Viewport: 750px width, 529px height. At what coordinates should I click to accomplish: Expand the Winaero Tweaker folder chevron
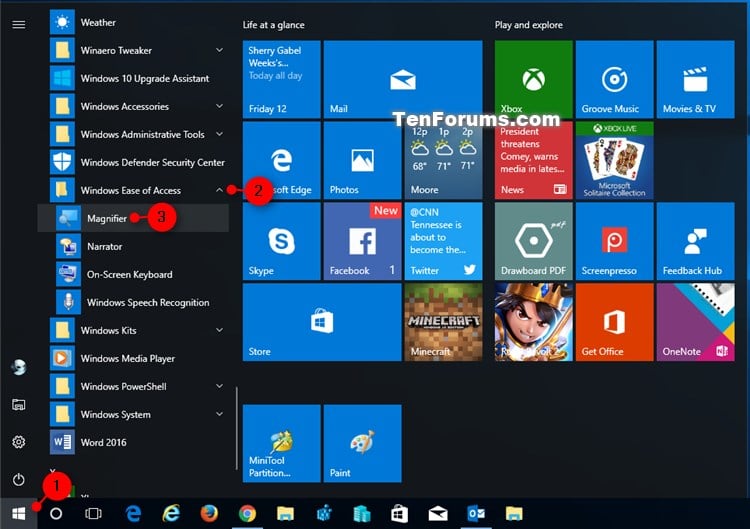[x=219, y=50]
